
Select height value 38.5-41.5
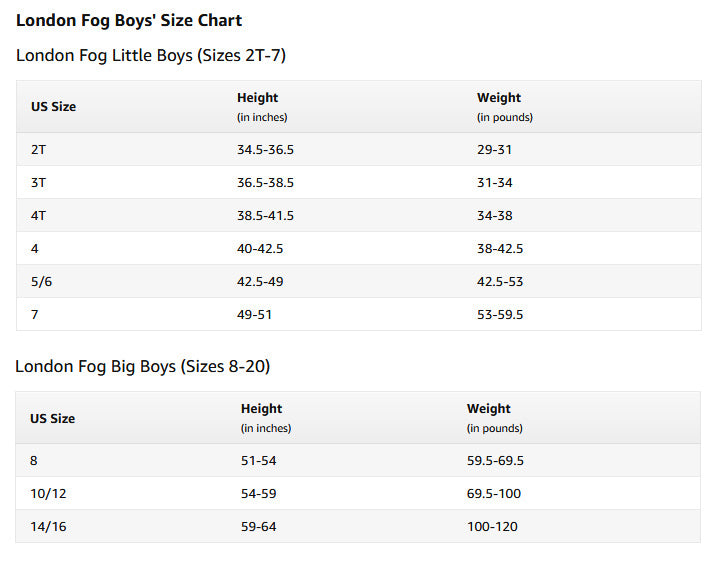pyautogui.click(x=265, y=215)
